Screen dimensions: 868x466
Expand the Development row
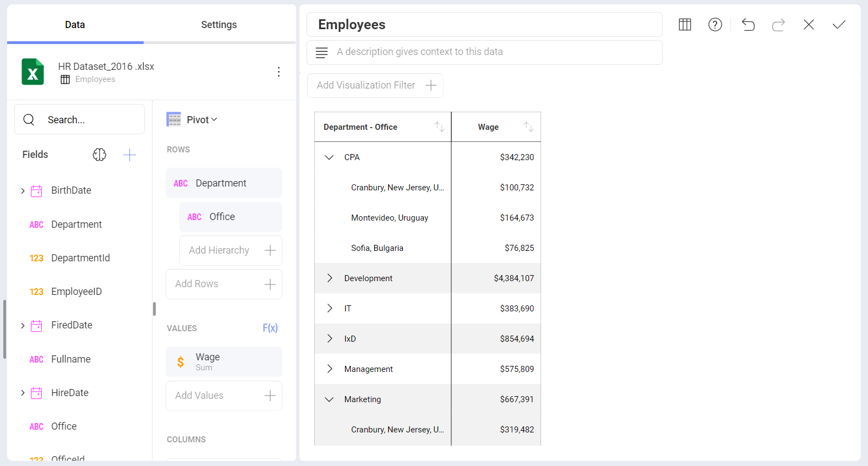pyautogui.click(x=329, y=278)
